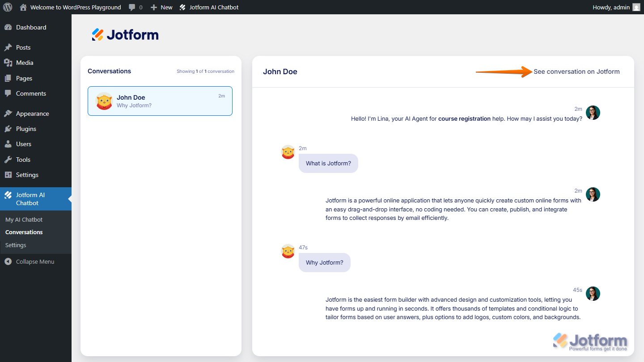Viewport: 644px width, 362px height.
Task: Click the Comments speech bubble sidebar icon
Action: 8,93
